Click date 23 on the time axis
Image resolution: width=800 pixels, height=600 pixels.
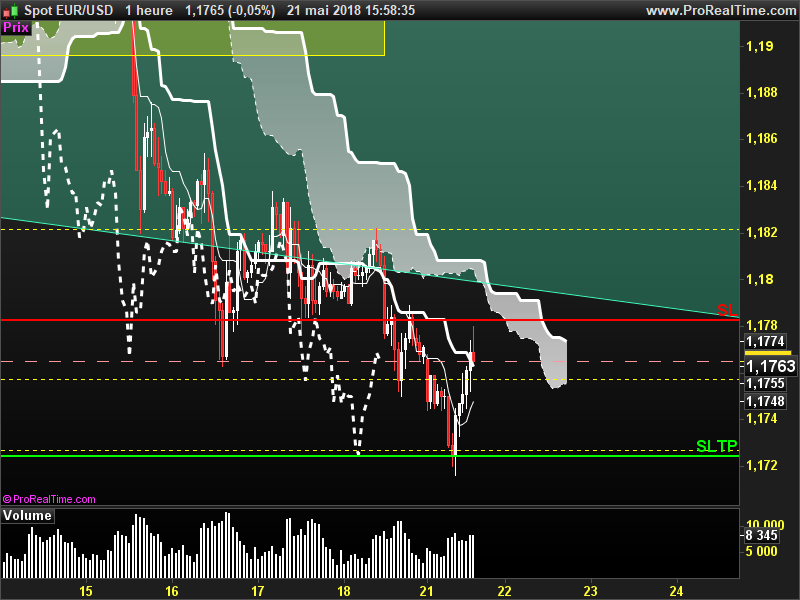tap(590, 591)
